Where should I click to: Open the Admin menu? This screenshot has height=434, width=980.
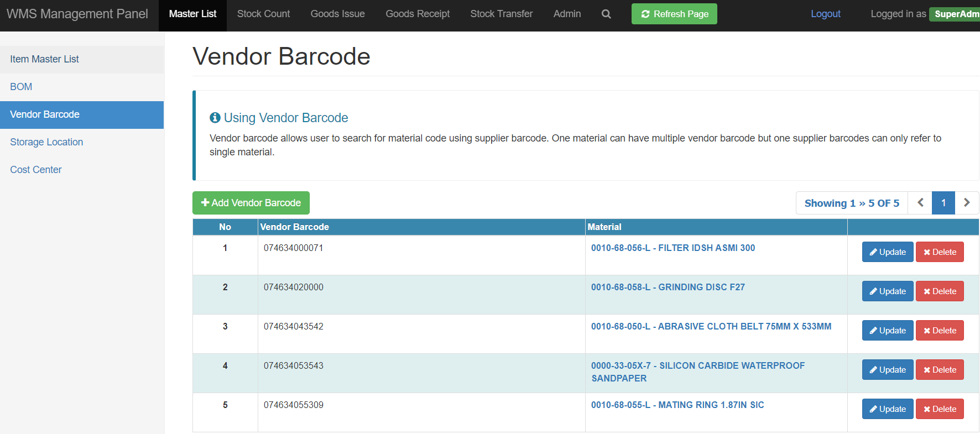coord(567,14)
